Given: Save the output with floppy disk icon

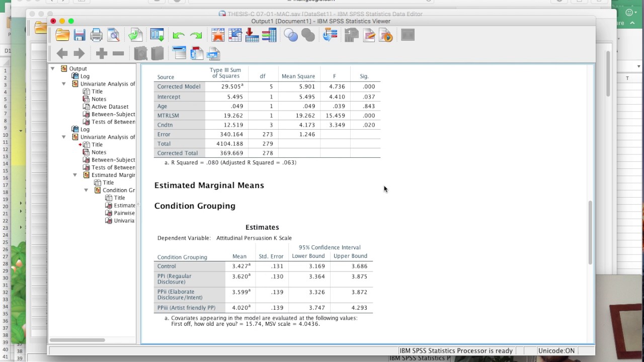Looking at the screenshot, I should tap(79, 35).
